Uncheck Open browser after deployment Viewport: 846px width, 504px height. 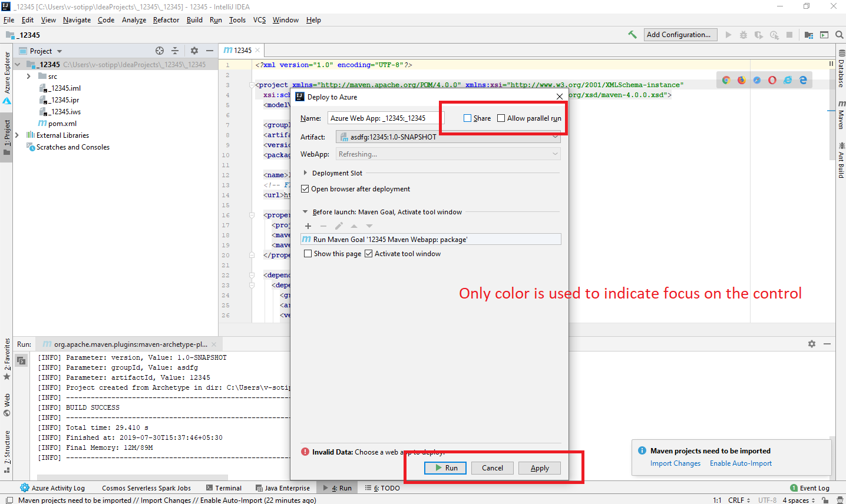(305, 188)
